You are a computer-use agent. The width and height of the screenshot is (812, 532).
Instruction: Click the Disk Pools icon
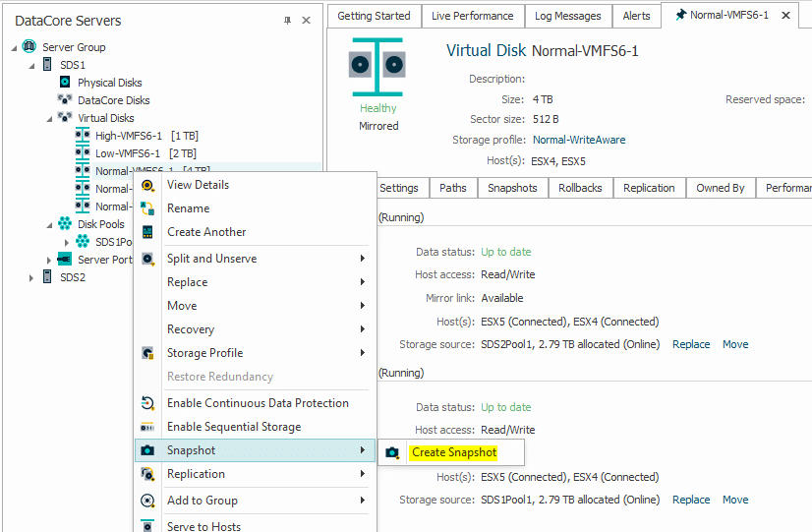coord(65,224)
